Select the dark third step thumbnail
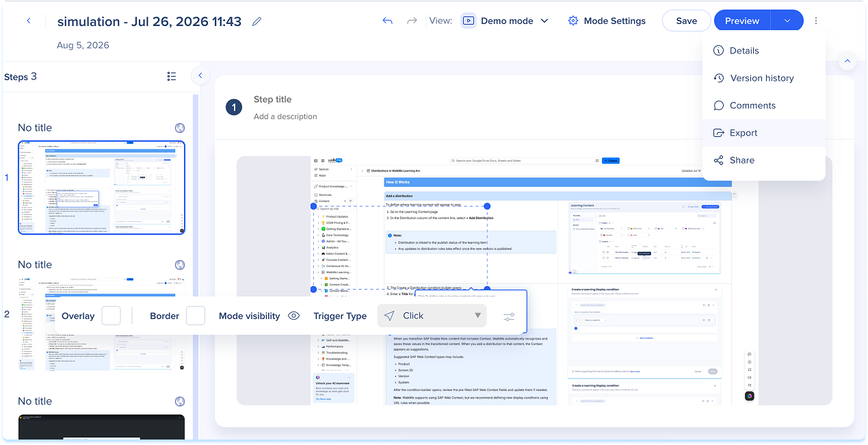The width and height of the screenshot is (868, 445). pos(101,427)
